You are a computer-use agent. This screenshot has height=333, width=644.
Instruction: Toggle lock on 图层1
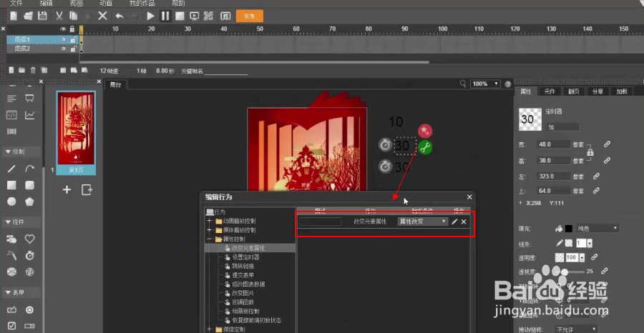tap(73, 40)
